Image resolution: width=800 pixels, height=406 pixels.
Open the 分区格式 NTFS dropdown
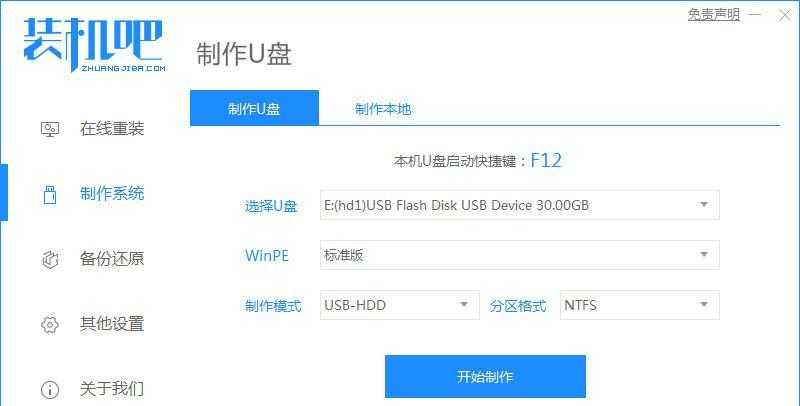coord(640,305)
